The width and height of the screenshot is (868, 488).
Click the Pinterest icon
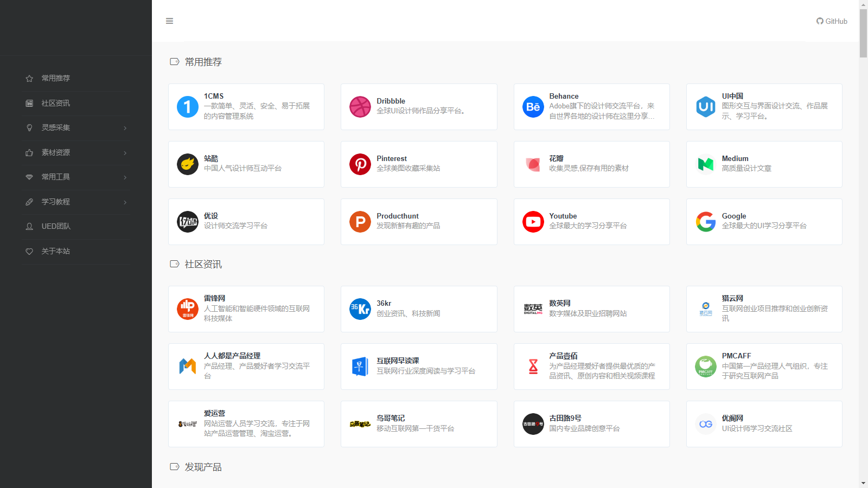tap(360, 164)
